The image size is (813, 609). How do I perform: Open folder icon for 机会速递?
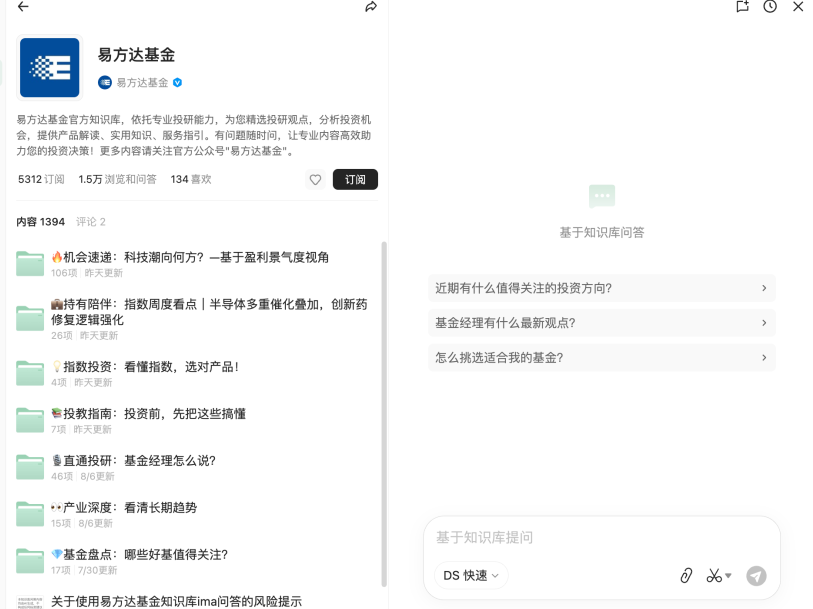click(30, 264)
